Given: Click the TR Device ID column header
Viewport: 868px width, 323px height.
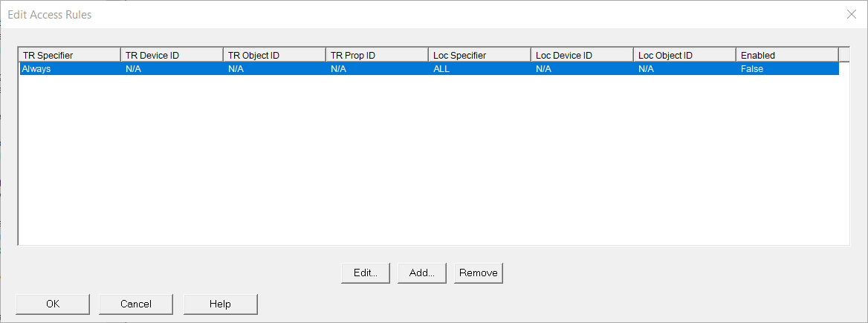Looking at the screenshot, I should coord(172,55).
